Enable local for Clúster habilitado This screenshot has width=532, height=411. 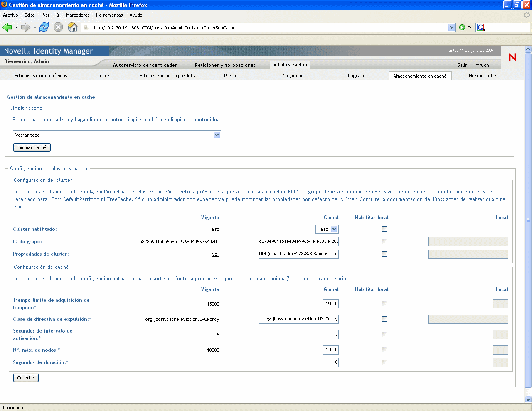(x=384, y=229)
